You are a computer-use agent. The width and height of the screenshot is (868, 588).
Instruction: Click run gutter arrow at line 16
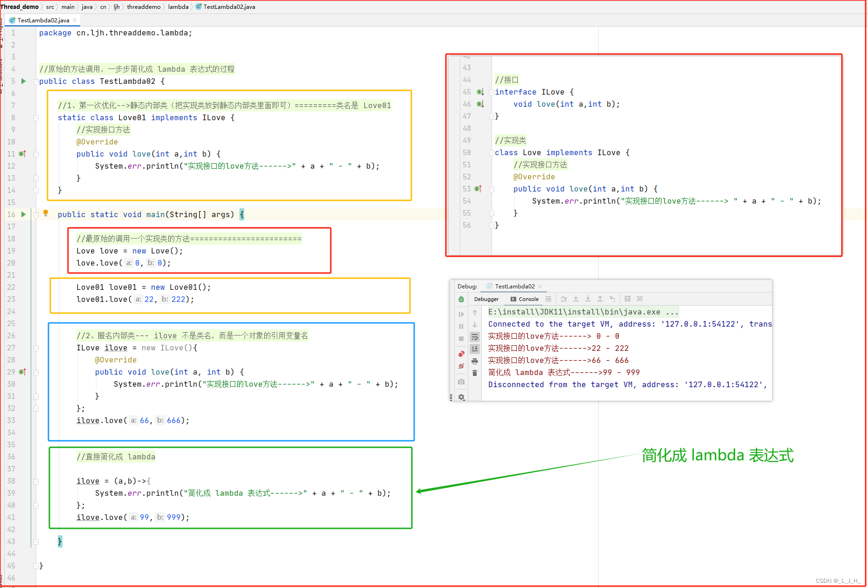click(x=23, y=214)
